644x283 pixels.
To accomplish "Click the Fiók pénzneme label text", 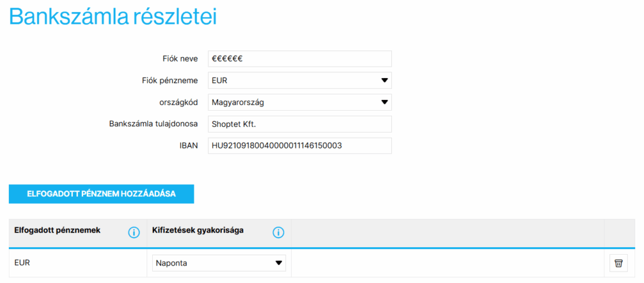I will tap(170, 80).
